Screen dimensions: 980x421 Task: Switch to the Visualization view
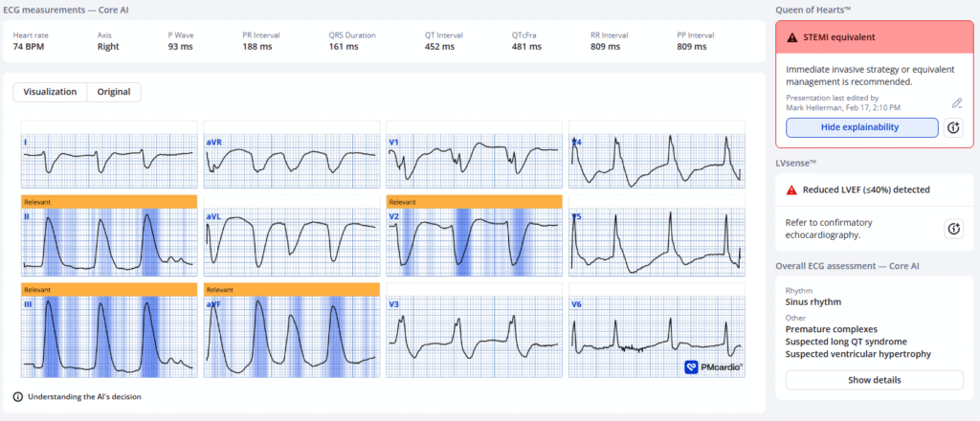[50, 93]
